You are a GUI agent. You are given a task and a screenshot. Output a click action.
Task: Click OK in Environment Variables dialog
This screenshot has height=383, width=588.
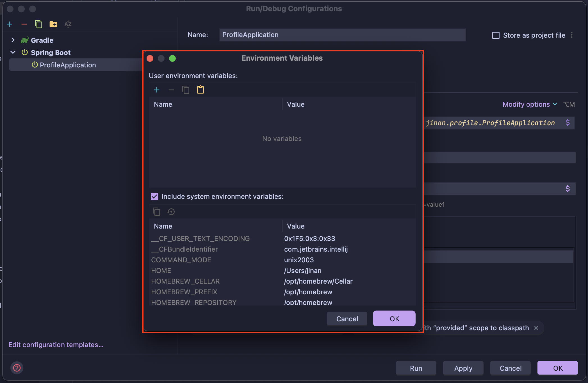point(394,319)
